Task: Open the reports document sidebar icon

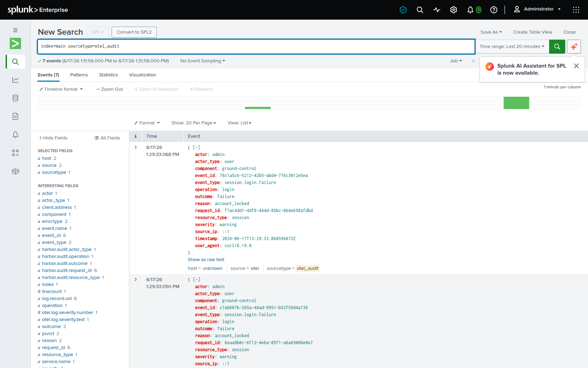Action: (15, 116)
